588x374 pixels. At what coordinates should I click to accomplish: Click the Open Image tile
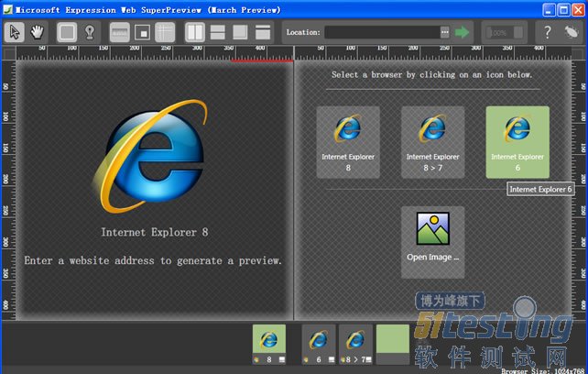pyautogui.click(x=432, y=241)
